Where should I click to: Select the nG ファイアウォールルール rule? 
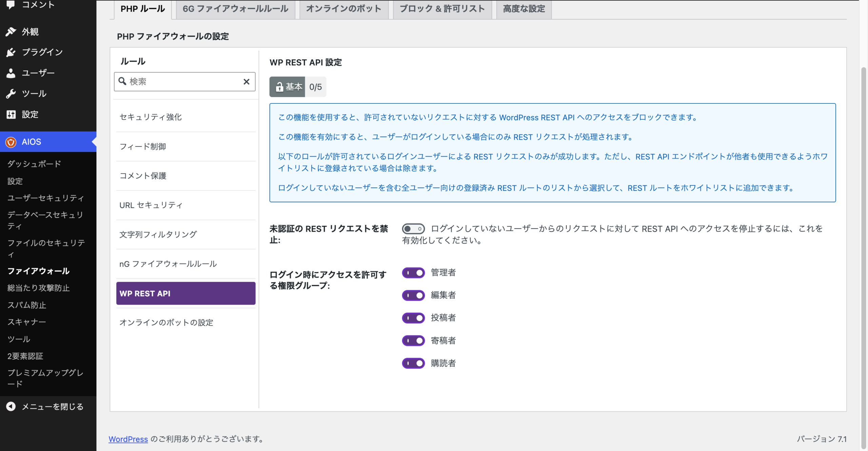185,264
